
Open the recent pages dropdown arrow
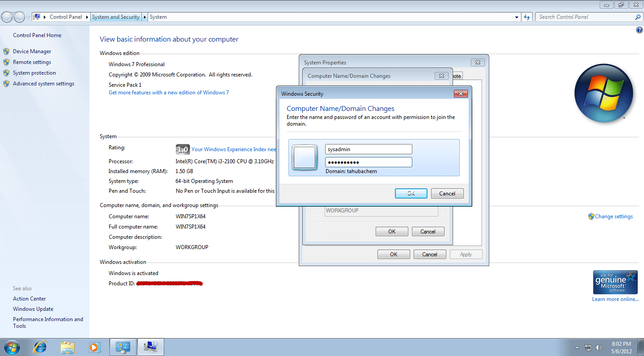[x=29, y=17]
